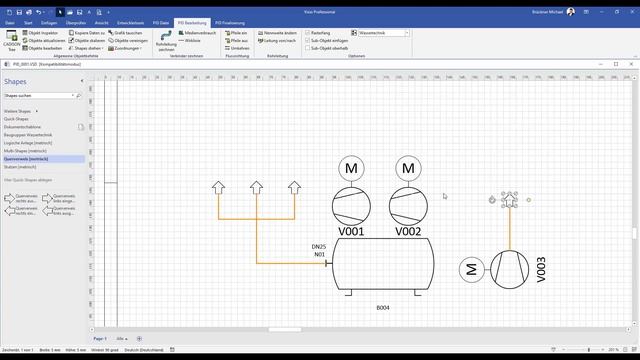Switch to Einfügen tab
This screenshot has height=360, width=640.
49,23
